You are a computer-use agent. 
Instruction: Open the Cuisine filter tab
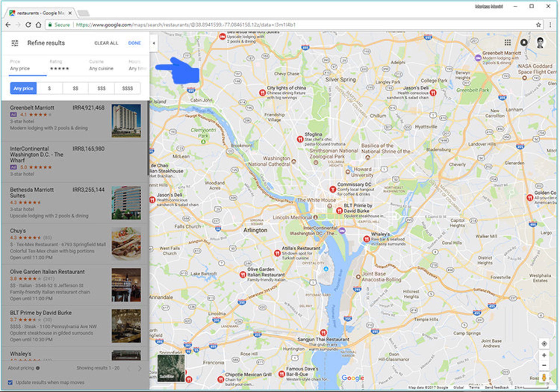click(x=101, y=65)
